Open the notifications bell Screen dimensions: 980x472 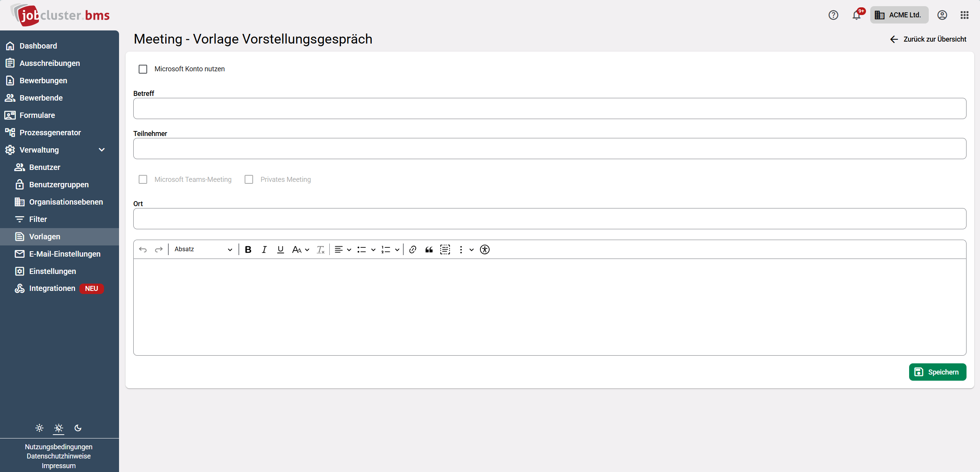(x=856, y=15)
